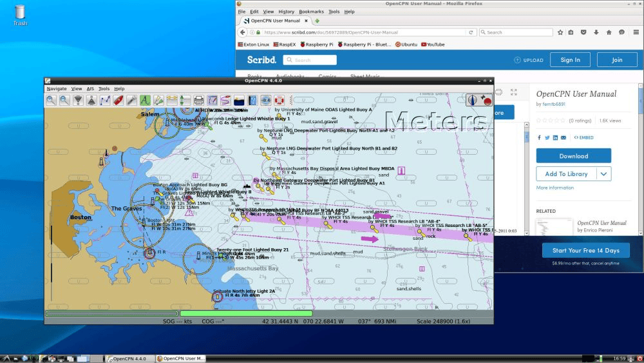Open OpenCPN Help menu
This screenshot has height=363, width=644.
click(119, 89)
